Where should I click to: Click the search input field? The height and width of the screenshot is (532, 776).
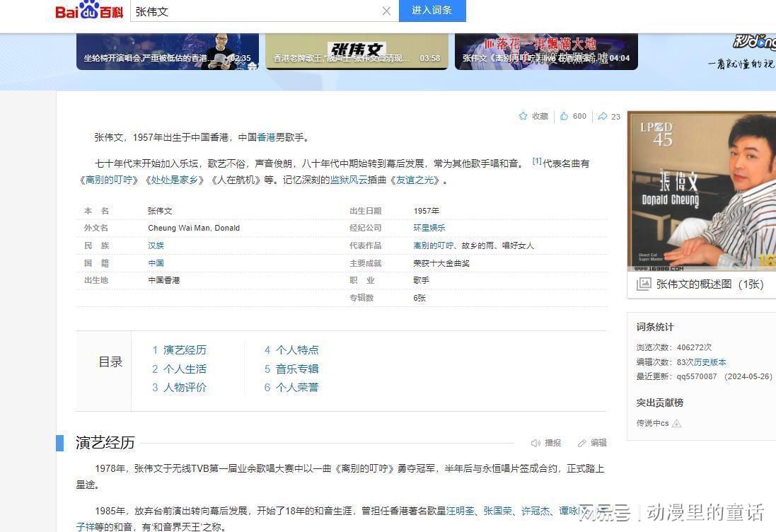[x=255, y=11]
